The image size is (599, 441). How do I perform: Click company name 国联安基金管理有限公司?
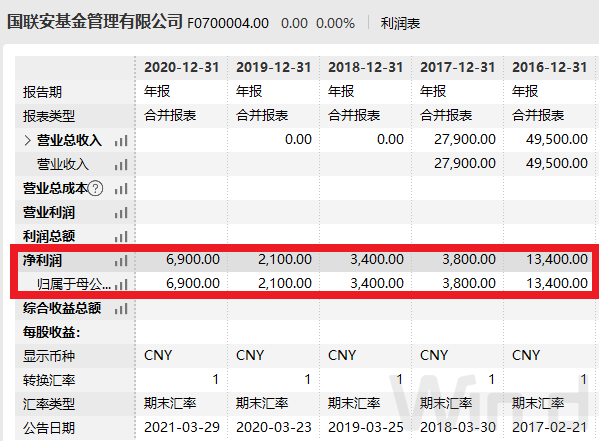coord(95,21)
